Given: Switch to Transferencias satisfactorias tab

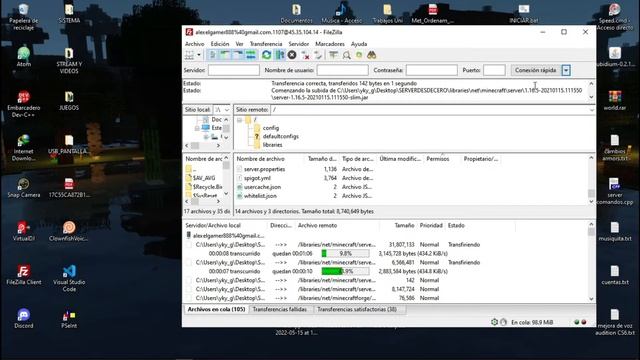Looking at the screenshot, I should pos(357,309).
